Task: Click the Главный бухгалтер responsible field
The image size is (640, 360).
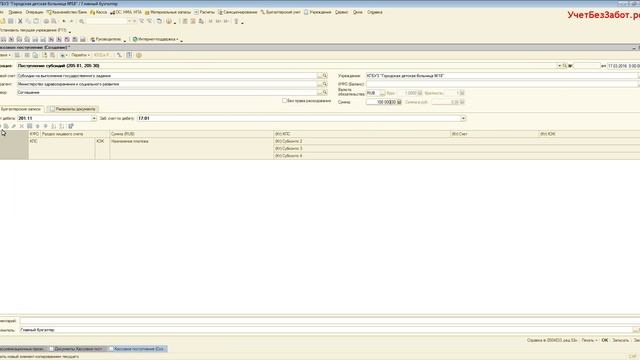Action: (326, 330)
